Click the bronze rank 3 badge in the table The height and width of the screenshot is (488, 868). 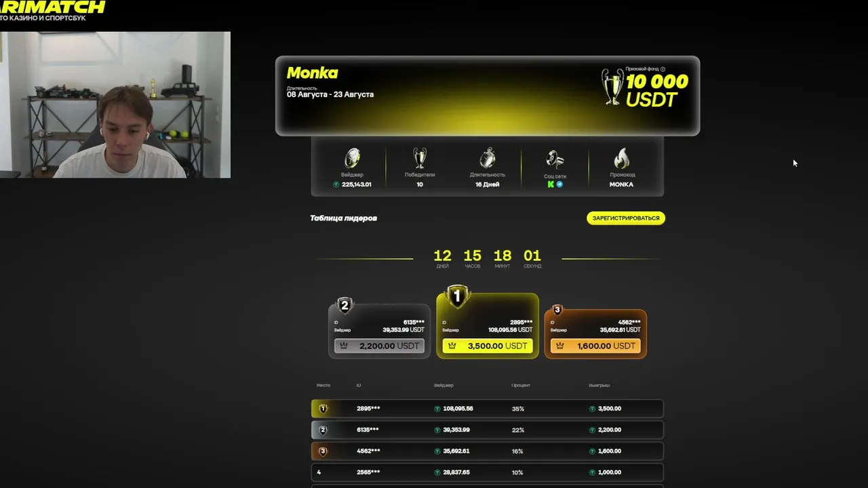point(323,451)
